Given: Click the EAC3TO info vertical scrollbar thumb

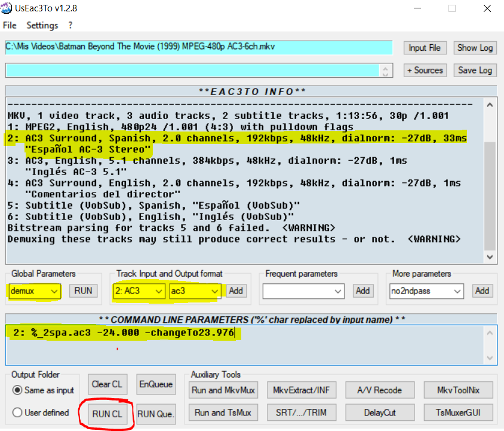Looking at the screenshot, I should coord(490,195).
